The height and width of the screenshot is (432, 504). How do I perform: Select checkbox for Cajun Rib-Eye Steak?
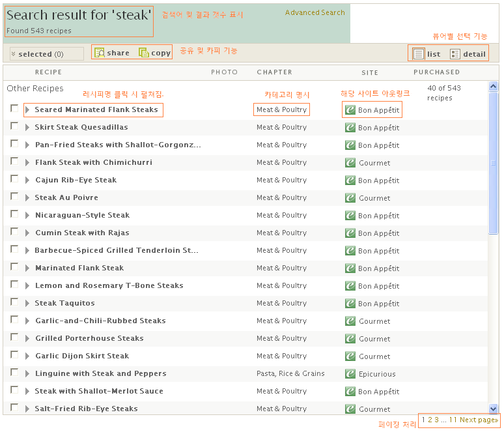pyautogui.click(x=14, y=179)
